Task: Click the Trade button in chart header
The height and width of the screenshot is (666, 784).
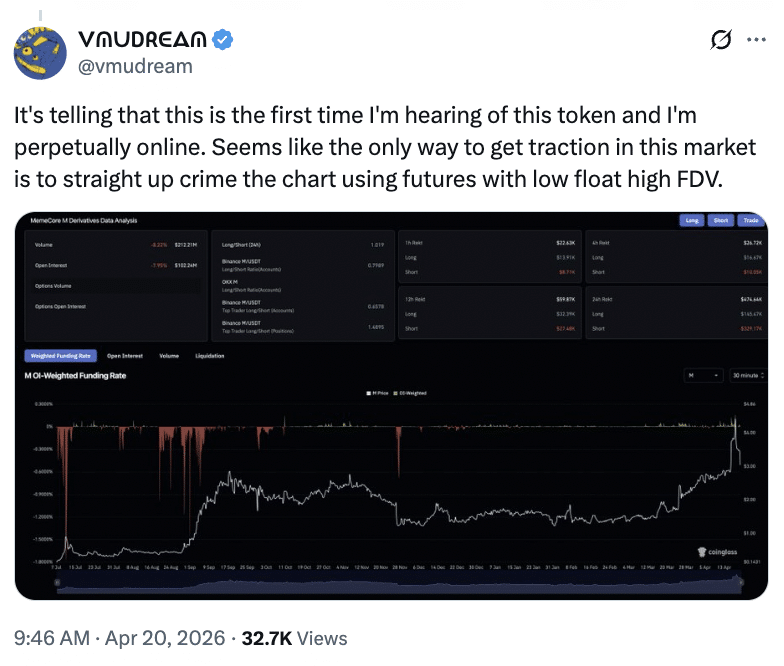Action: 748,220
